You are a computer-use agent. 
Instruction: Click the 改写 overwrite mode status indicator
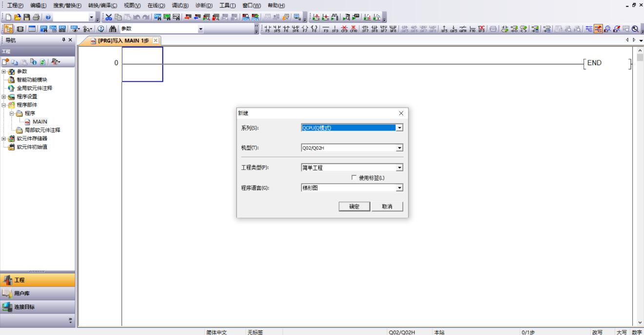597,332
